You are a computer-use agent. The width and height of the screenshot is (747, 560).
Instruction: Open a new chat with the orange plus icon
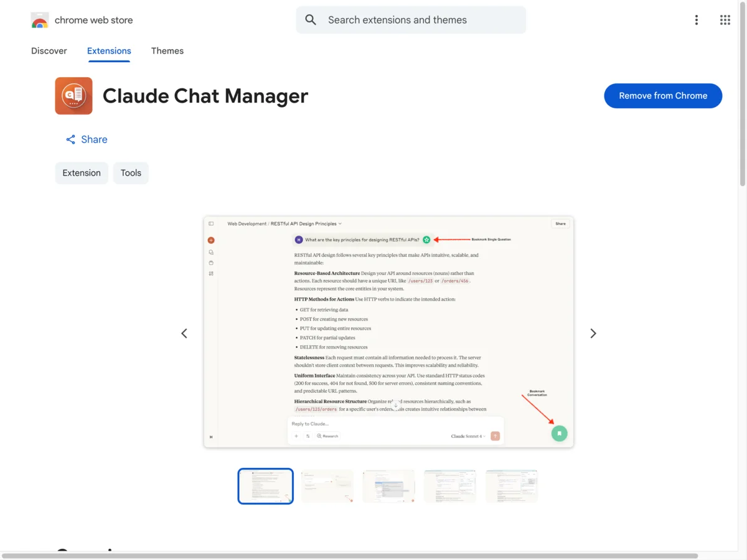211,240
